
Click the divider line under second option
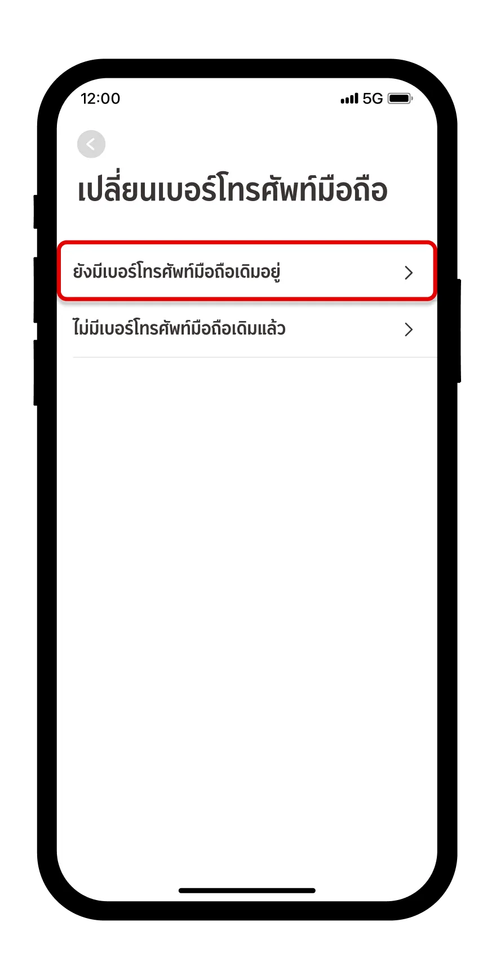coord(255,357)
